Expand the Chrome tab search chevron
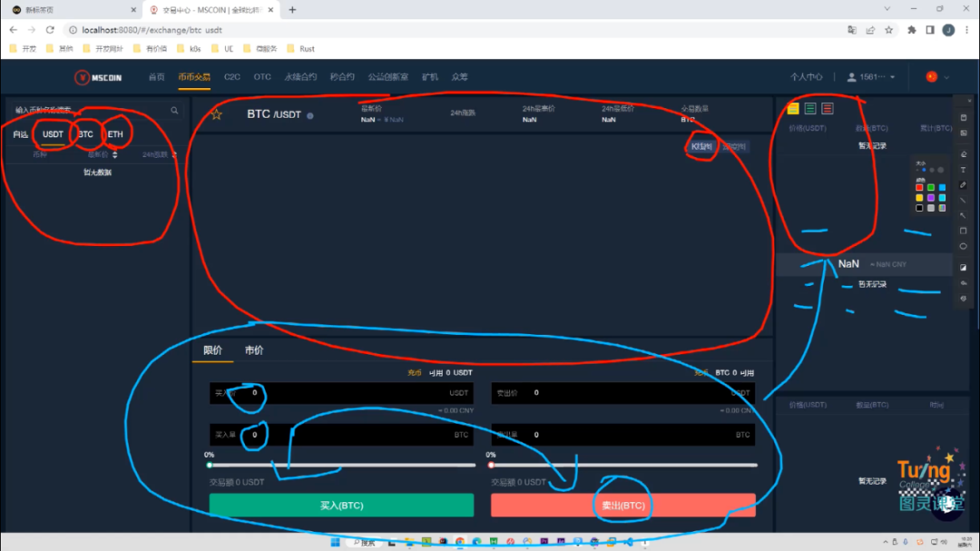Viewport: 980px width, 551px height. 887,9
